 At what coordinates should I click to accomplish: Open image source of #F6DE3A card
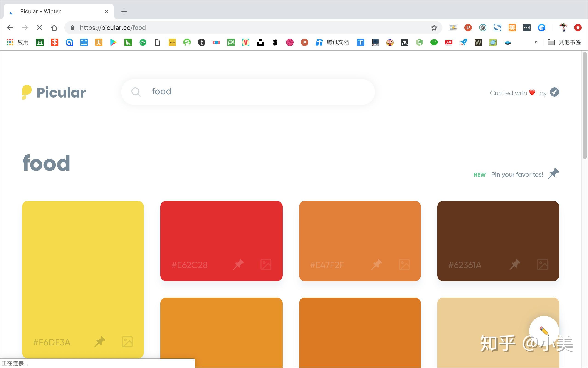click(x=127, y=342)
